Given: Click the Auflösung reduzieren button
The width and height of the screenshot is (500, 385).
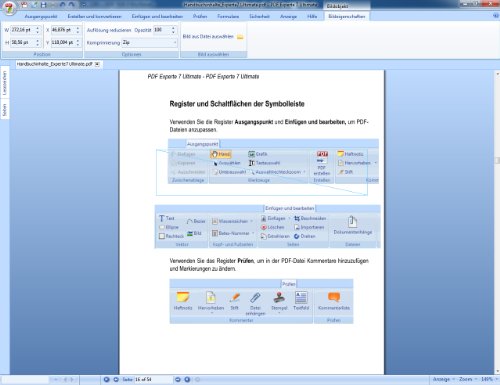Looking at the screenshot, I should click(x=109, y=30).
